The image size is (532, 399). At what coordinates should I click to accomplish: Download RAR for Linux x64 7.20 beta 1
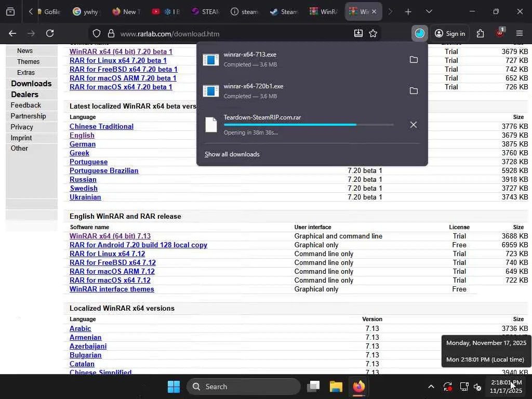(118, 60)
